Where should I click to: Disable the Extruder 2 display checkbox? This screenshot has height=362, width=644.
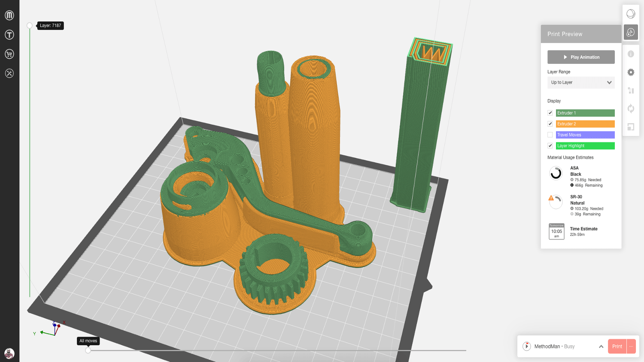(550, 124)
